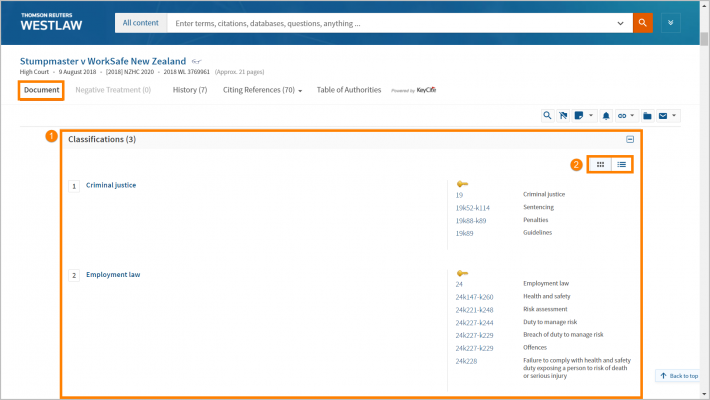Click the copy link chain icon

pyautogui.click(x=622, y=116)
